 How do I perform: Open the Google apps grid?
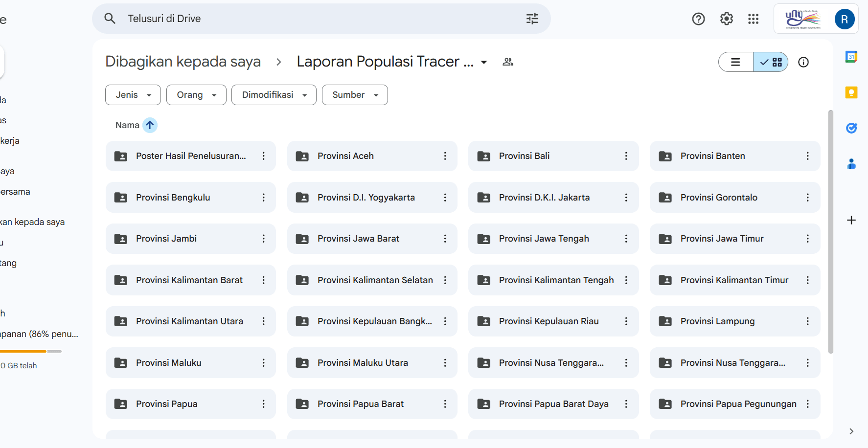[x=754, y=19]
